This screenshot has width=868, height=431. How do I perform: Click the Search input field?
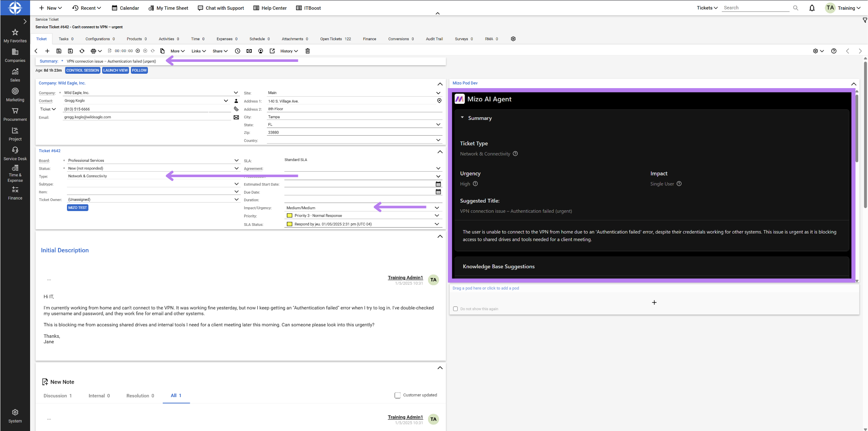click(756, 8)
